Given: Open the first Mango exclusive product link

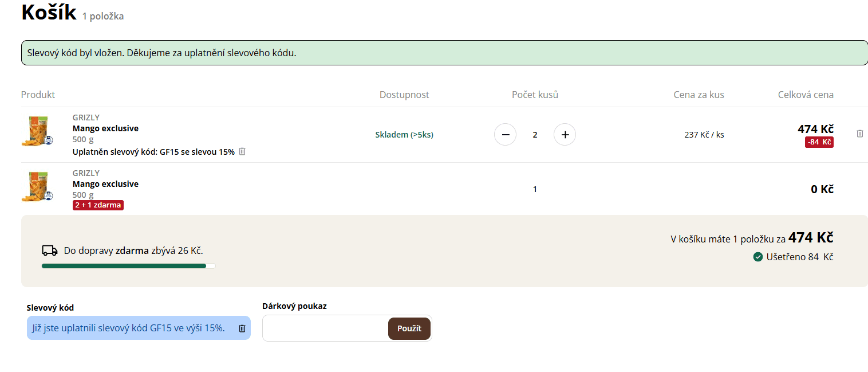Looking at the screenshot, I should (105, 128).
